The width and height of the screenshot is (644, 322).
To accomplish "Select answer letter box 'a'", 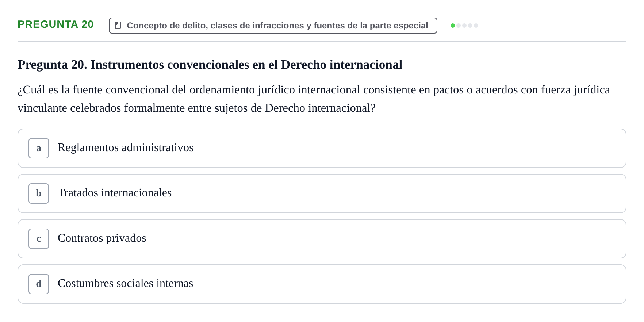I will pos(39,148).
